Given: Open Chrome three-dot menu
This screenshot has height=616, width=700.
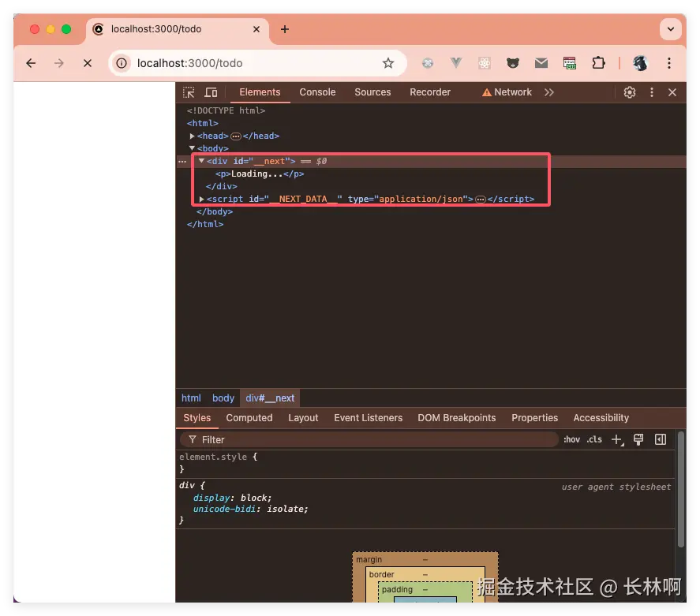Looking at the screenshot, I should (x=668, y=63).
